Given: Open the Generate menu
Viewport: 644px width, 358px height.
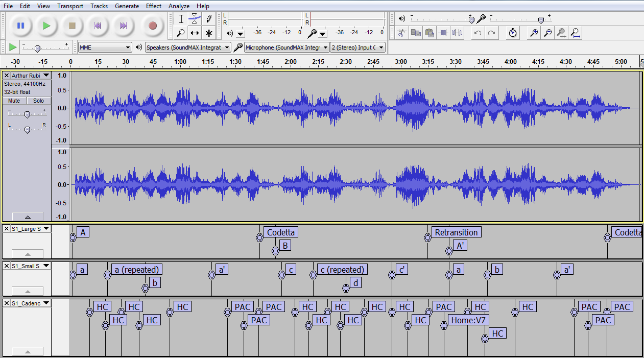Looking at the screenshot, I should coord(127,6).
